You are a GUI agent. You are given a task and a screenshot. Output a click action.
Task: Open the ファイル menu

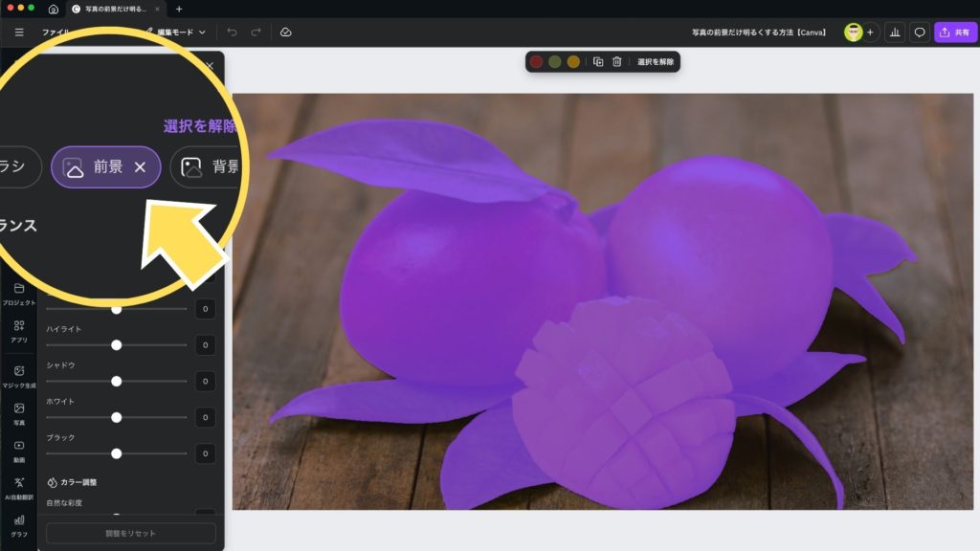56,33
